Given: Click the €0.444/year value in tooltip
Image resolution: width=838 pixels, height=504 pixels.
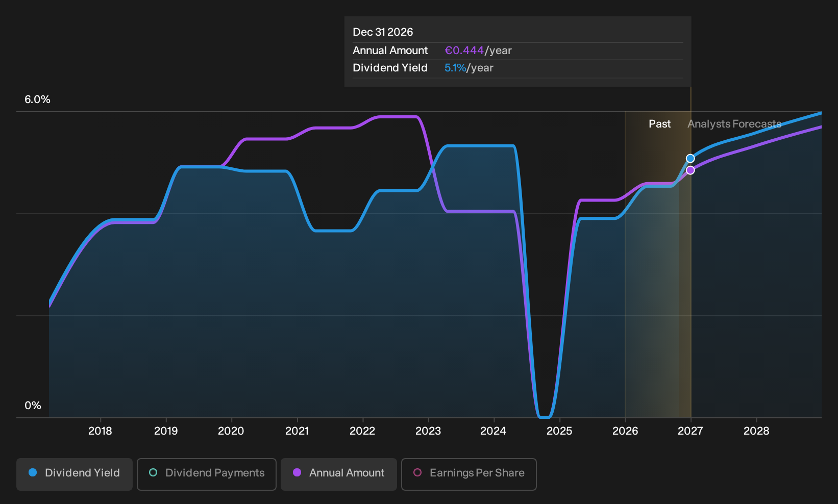Looking at the screenshot, I should coord(478,51).
